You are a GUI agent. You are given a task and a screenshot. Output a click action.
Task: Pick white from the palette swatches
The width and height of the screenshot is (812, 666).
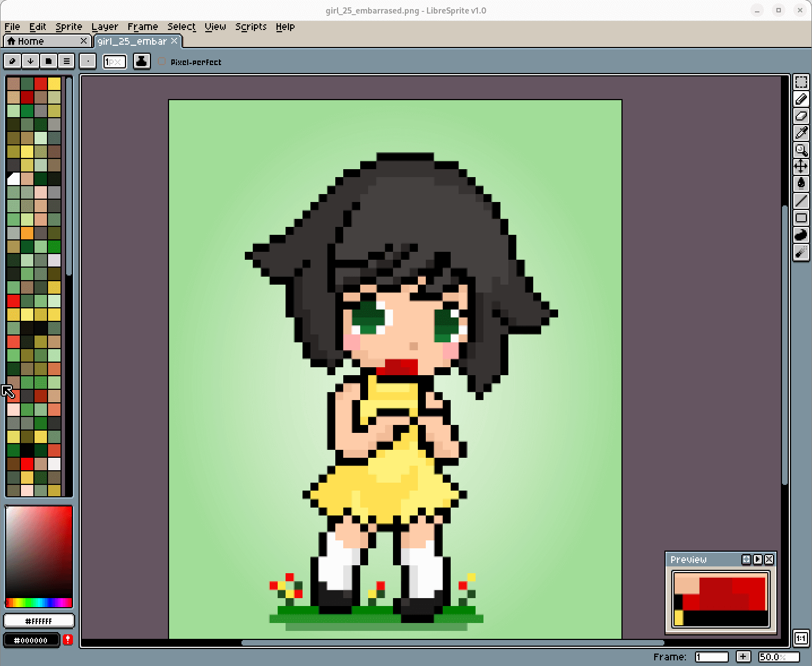coord(14,178)
